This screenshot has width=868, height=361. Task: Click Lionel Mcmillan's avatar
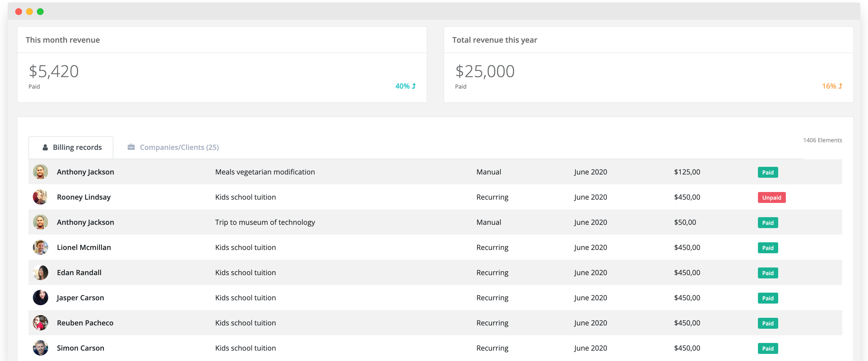(x=41, y=247)
